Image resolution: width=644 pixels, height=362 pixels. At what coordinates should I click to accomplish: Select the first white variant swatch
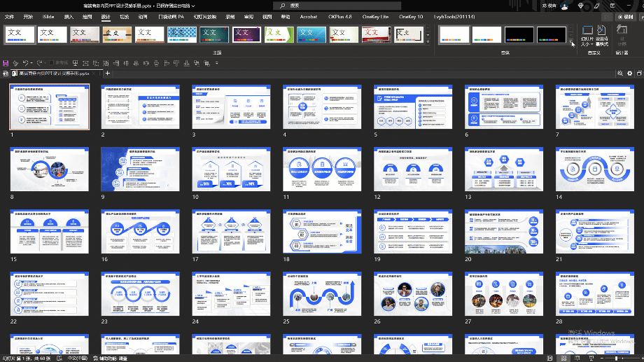pyautogui.click(x=454, y=34)
